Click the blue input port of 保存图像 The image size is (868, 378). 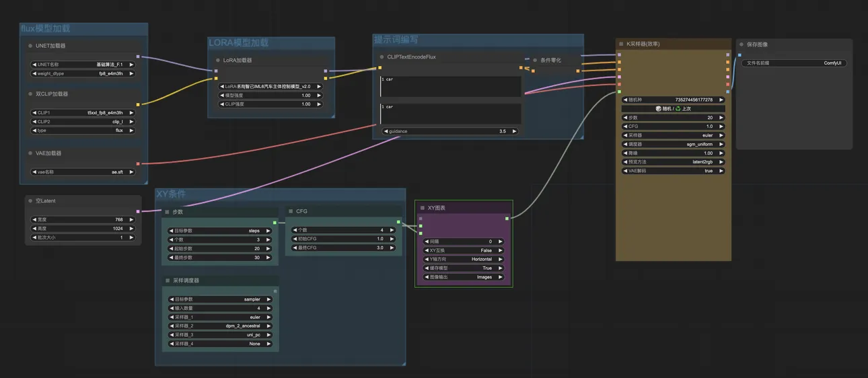pyautogui.click(x=739, y=55)
